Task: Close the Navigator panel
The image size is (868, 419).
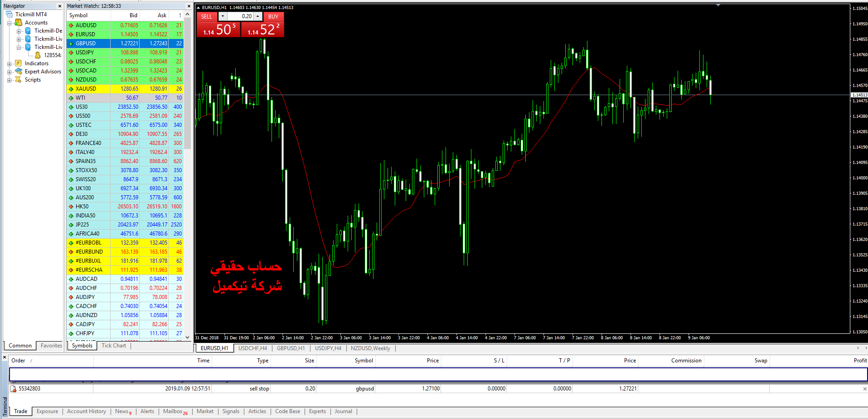Action: pos(59,6)
